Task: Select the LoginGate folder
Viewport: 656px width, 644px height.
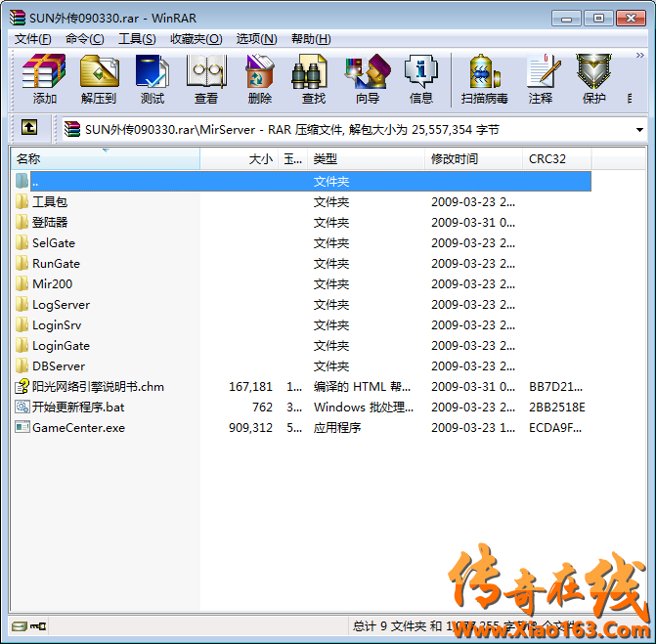Action: (x=61, y=346)
